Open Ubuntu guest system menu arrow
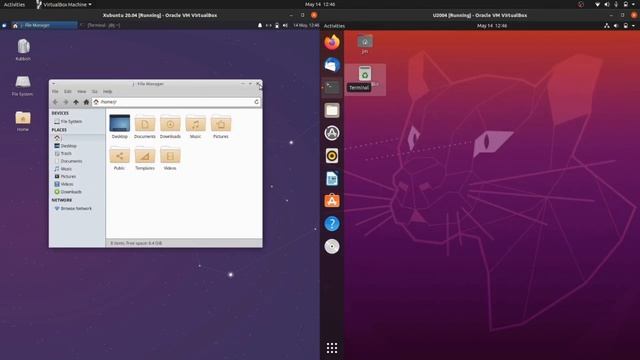Image resolution: width=640 pixels, height=360 pixels. pyautogui.click(x=633, y=26)
